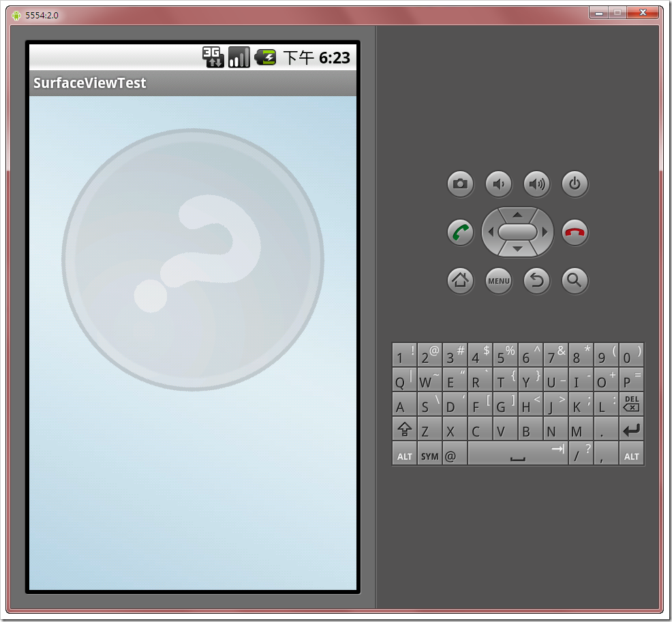
Task: Click the H key
Action: [x=530, y=404]
